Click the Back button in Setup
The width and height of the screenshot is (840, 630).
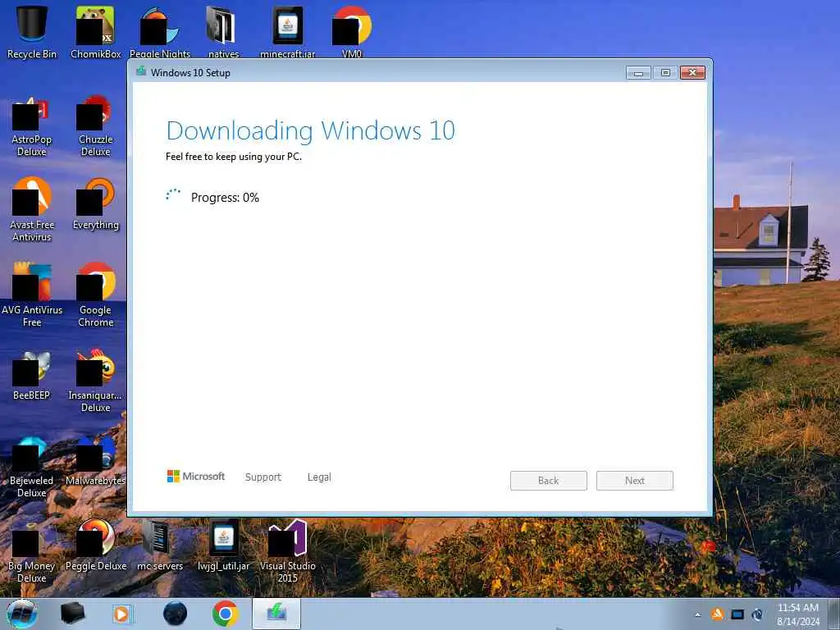point(549,481)
